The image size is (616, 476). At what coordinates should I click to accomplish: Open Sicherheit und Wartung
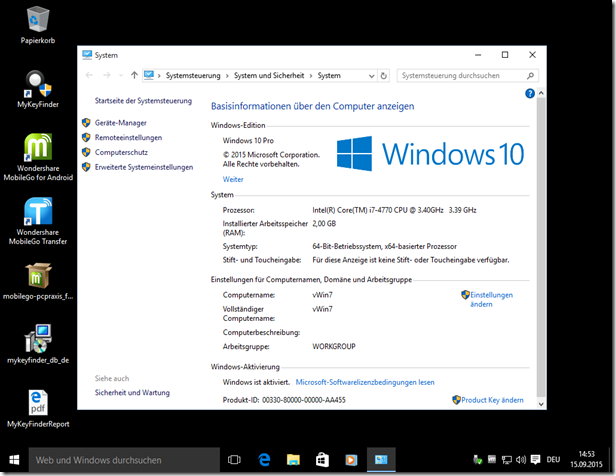coord(132,393)
